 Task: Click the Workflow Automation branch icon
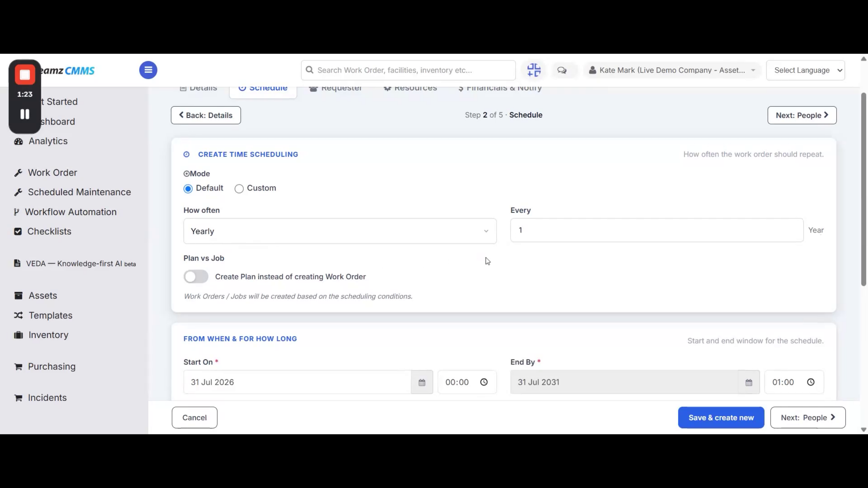(16, 212)
